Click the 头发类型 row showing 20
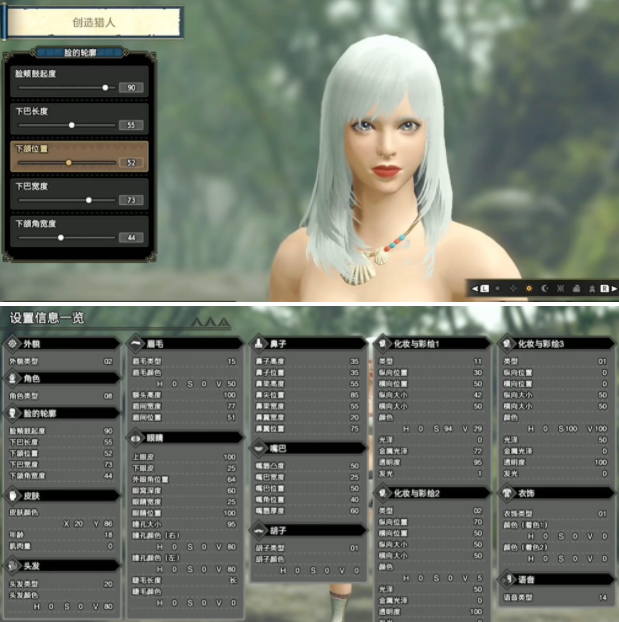This screenshot has width=619, height=622. click(x=61, y=584)
